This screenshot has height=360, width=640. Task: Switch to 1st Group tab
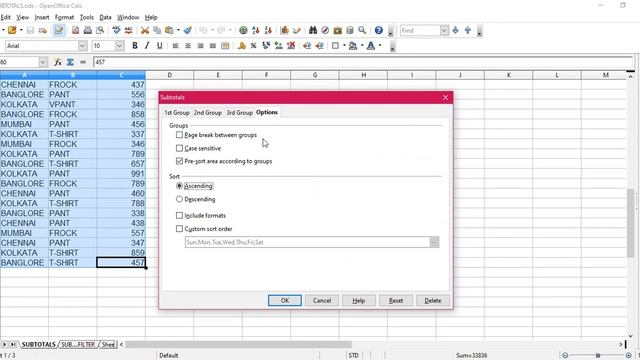177,112
